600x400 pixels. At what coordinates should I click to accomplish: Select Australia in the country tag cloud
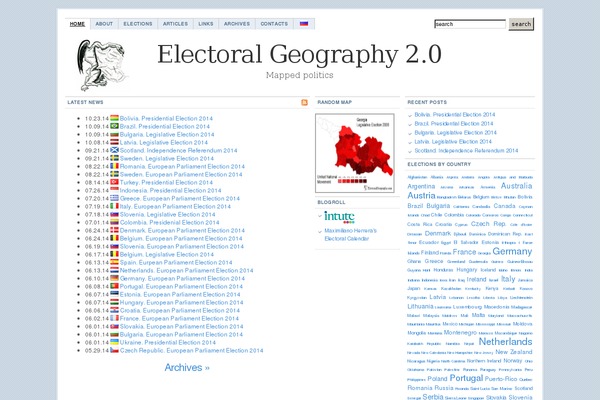516,186
